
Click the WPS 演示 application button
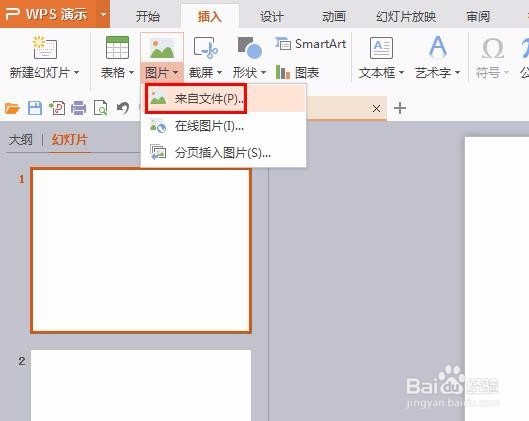click(48, 14)
